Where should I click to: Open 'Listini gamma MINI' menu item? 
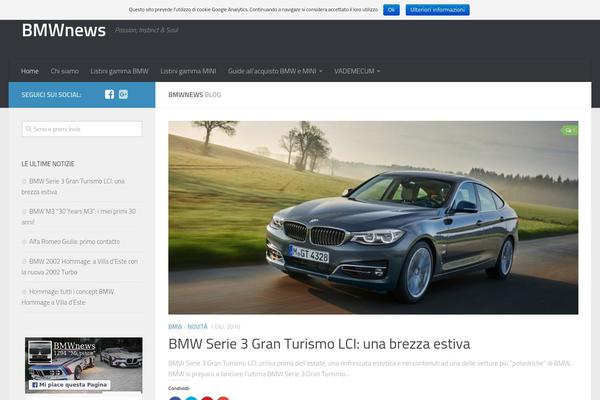point(188,71)
